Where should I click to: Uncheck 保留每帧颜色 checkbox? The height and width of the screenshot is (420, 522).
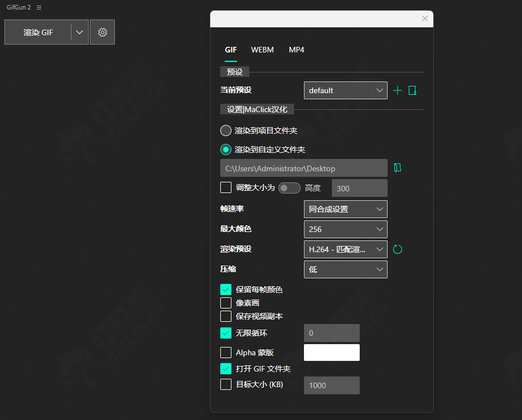click(x=226, y=289)
